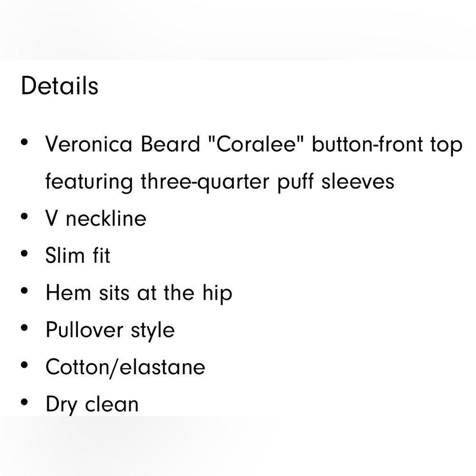476x476 pixels.
Task: Click the Cotton/elastane list item
Action: [x=125, y=367]
